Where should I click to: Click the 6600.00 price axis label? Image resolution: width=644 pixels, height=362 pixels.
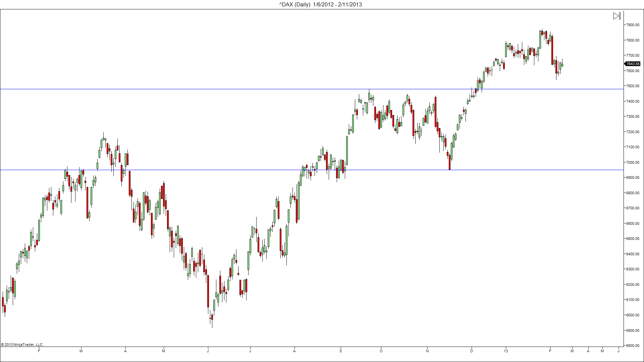pyautogui.click(x=633, y=223)
